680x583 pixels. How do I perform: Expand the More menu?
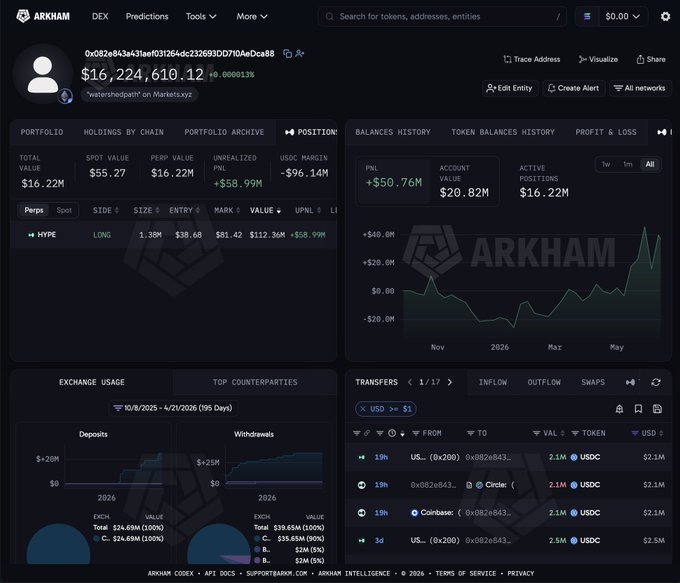252,16
